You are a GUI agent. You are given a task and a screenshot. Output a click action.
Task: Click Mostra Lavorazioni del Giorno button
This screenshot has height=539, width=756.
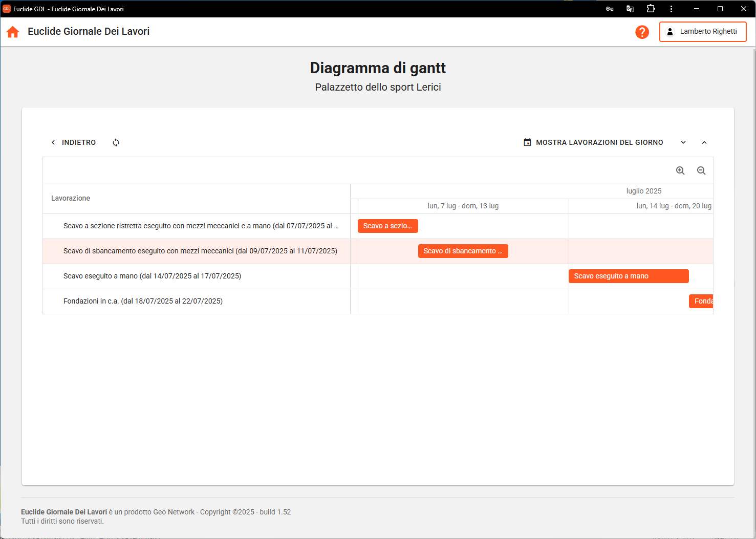click(x=593, y=143)
